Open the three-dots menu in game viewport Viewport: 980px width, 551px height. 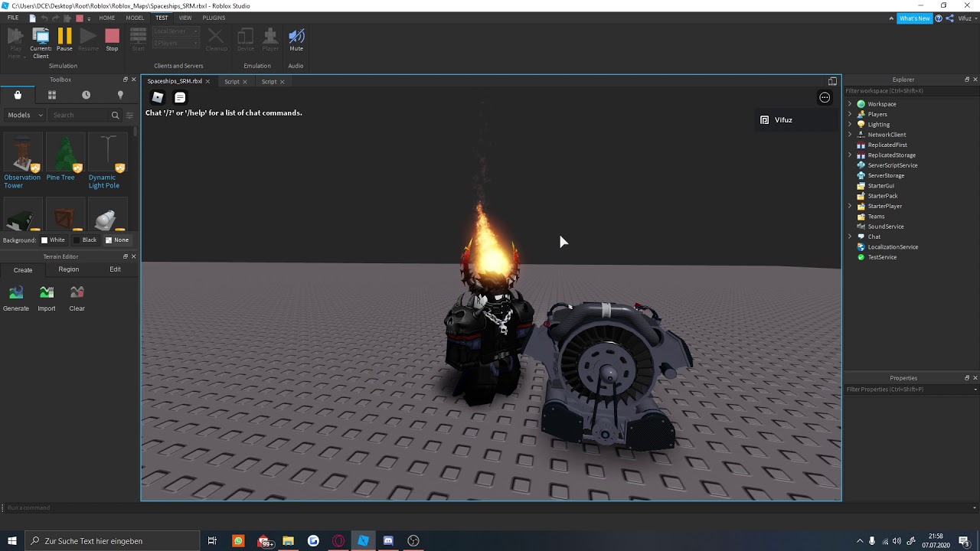point(825,97)
